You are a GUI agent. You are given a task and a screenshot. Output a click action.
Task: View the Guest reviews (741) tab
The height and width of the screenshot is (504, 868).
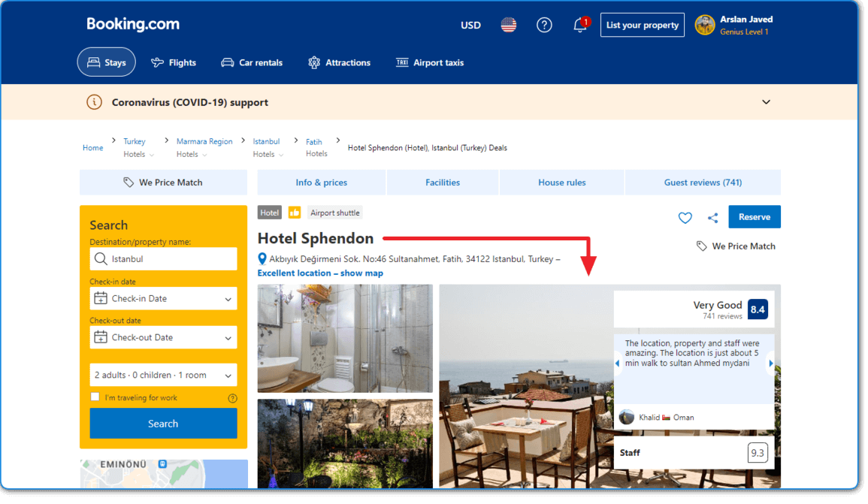point(703,183)
